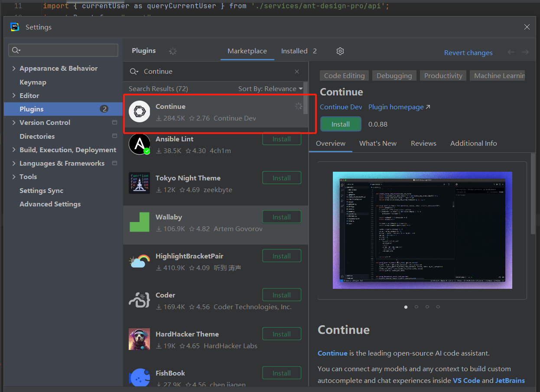Focus the plugin search field containing Continue
This screenshot has width=540, height=392.
(x=216, y=72)
